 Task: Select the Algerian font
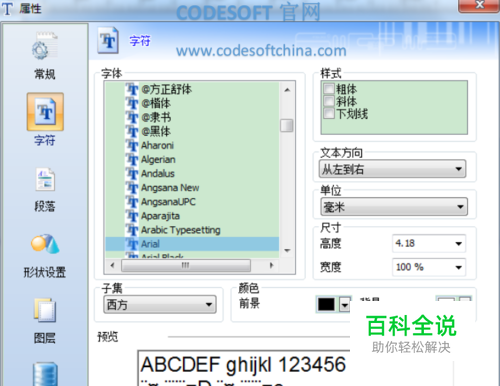click(158, 160)
